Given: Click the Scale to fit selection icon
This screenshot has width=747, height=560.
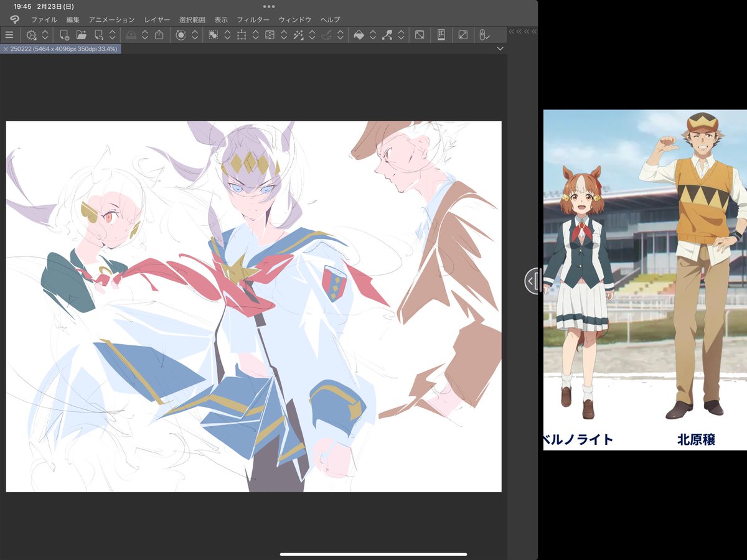Looking at the screenshot, I should [270, 35].
